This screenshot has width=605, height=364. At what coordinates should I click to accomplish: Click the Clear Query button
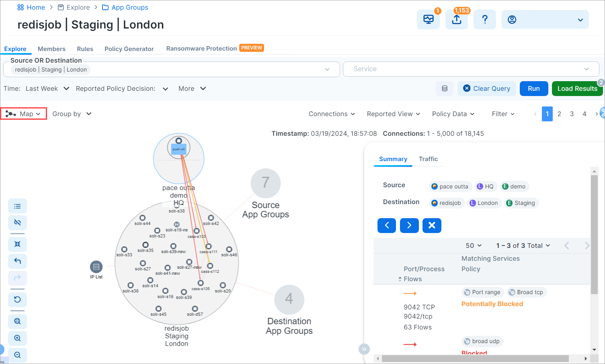(487, 88)
